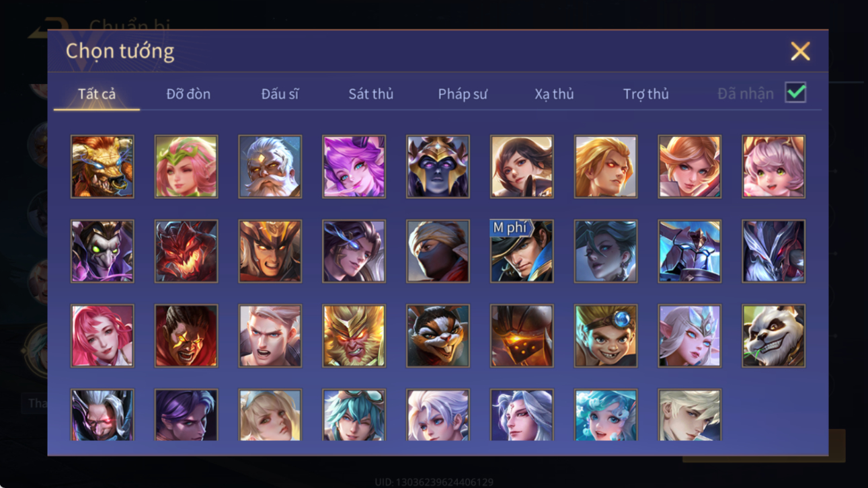
Task: View the Đấu sĩ tab
Action: (280, 94)
